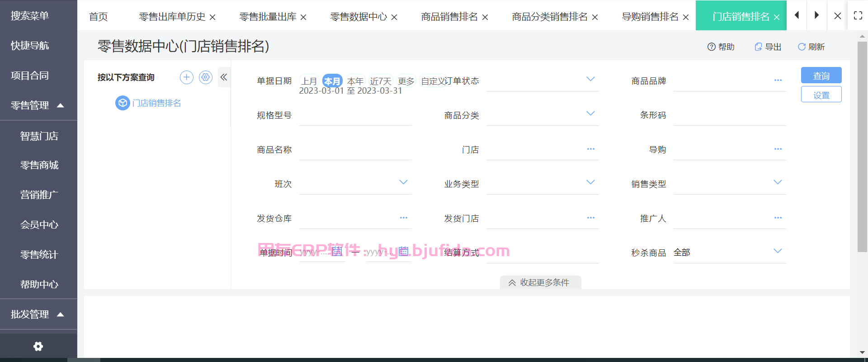Click the scrollbar down arrow
The image size is (868, 362).
[862, 352]
